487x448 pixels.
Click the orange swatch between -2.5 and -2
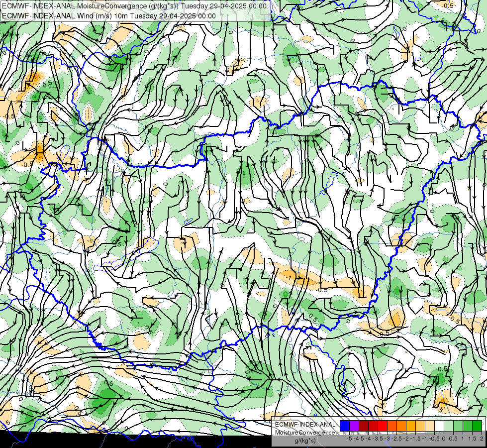[x=401, y=426]
